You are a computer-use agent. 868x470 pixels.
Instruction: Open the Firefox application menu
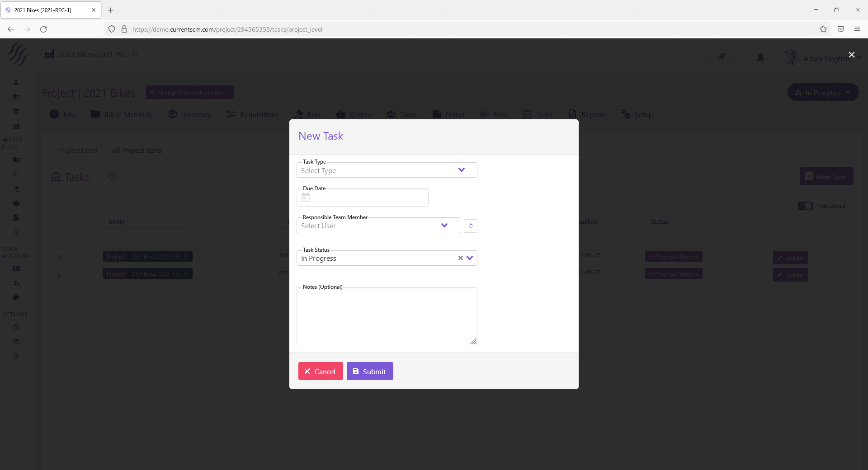click(857, 29)
